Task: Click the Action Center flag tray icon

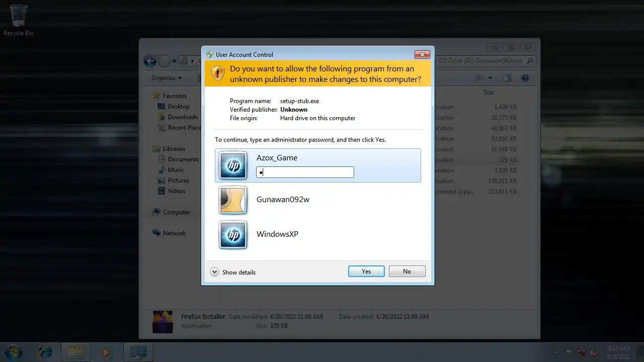Action: [569, 352]
